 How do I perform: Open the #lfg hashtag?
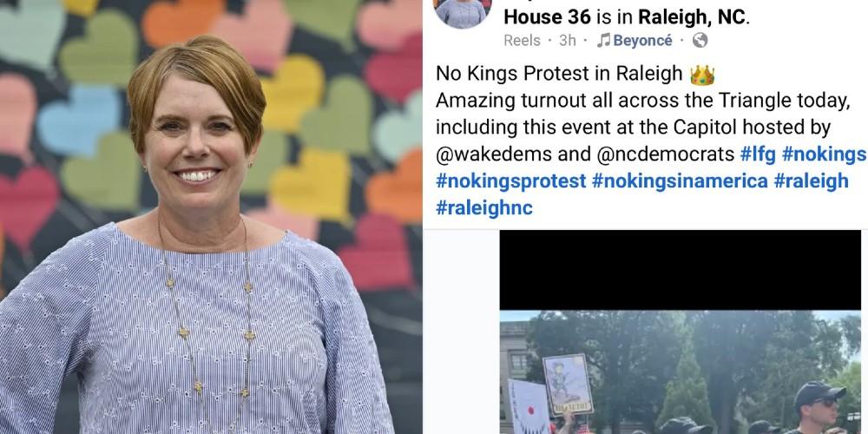click(757, 155)
